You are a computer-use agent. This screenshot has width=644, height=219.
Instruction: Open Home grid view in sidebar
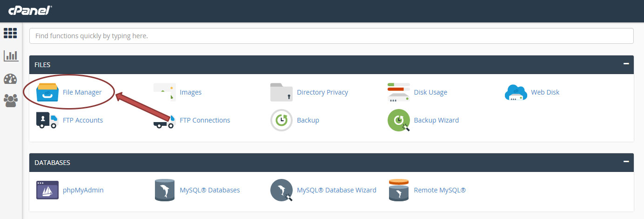[x=10, y=33]
